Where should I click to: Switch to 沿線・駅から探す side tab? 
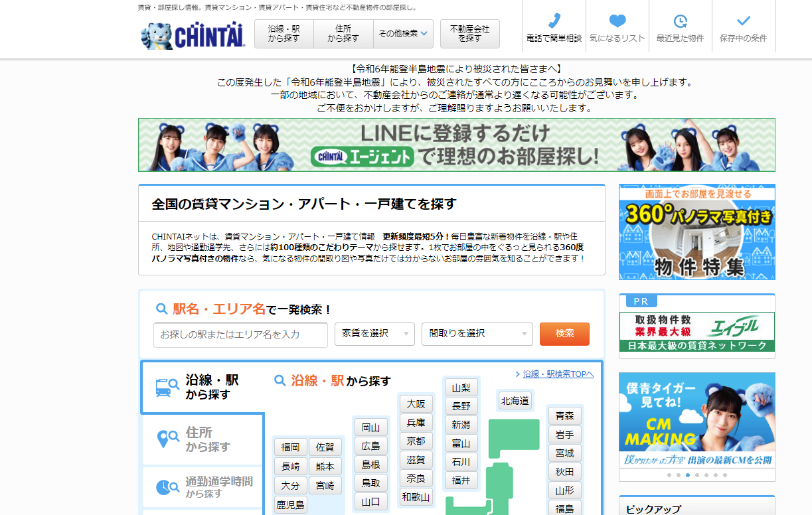coord(203,387)
